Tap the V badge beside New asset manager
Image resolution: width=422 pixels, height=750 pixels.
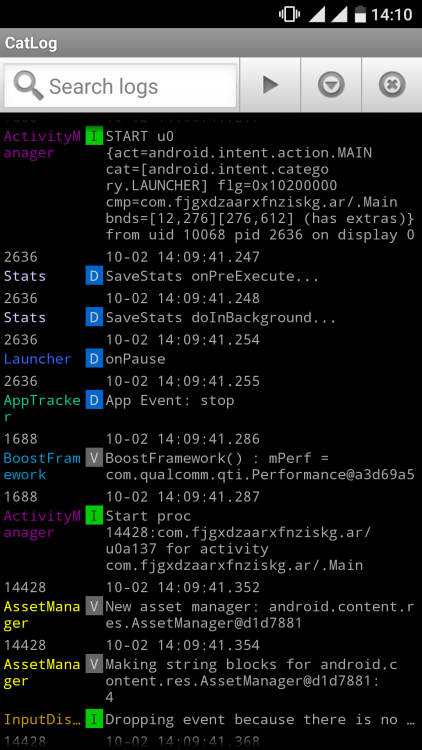(94, 607)
